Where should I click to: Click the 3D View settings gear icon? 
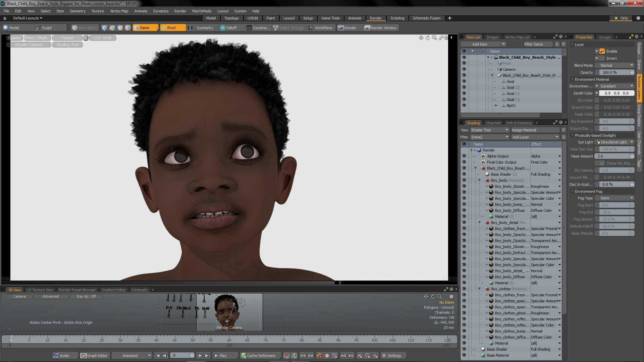451,297
